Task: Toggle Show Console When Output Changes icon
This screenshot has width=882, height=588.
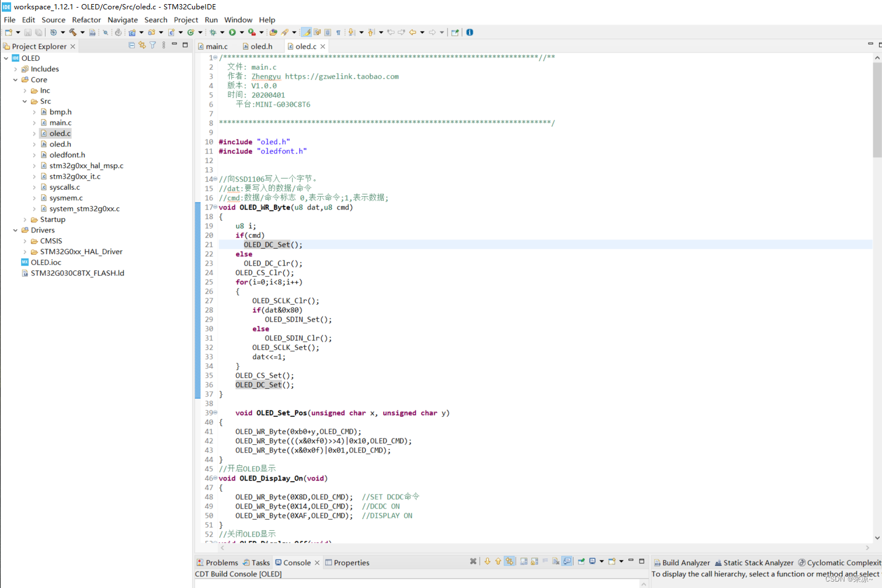Action: click(567, 561)
